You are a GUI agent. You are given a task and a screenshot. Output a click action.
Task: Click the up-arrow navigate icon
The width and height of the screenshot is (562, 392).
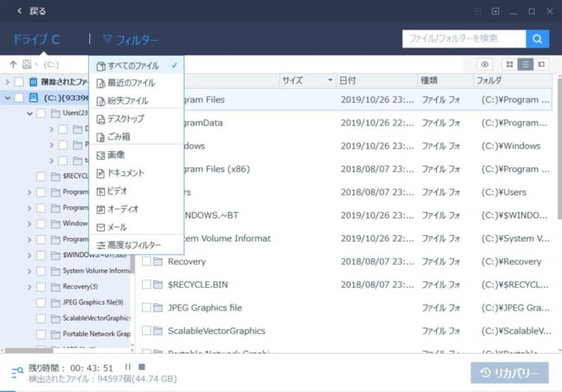click(13, 64)
